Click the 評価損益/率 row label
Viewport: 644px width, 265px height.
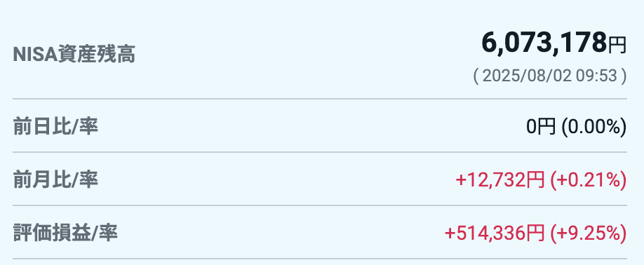pos(65,233)
